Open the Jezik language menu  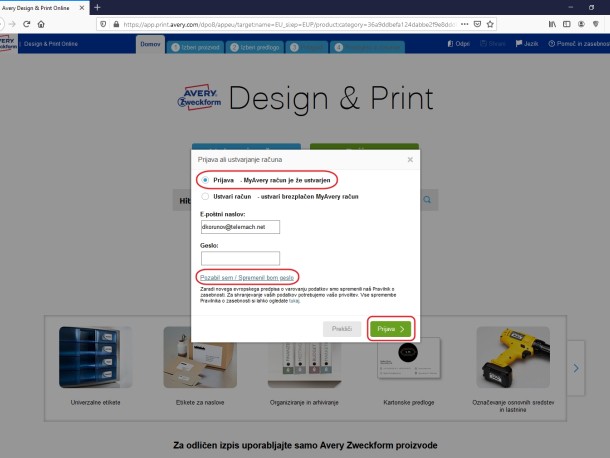tap(527, 44)
